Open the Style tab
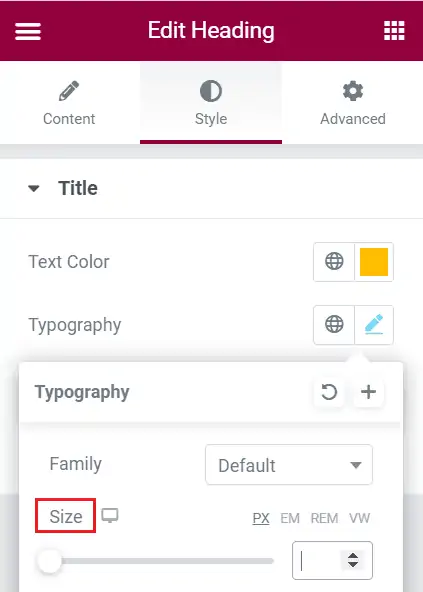This screenshot has height=592, width=423. [x=211, y=103]
